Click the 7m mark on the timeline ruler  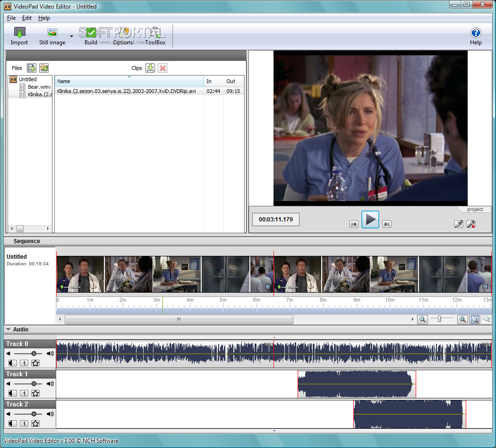290,300
